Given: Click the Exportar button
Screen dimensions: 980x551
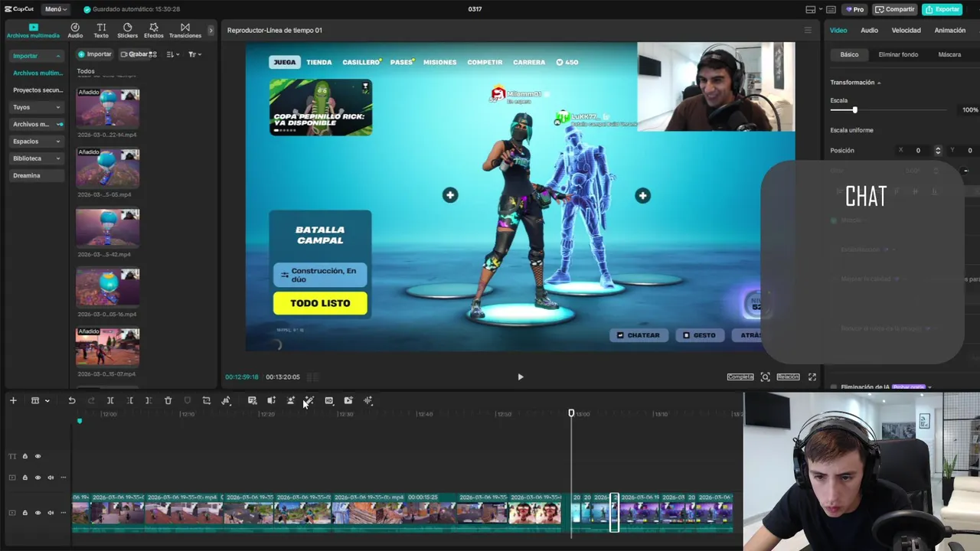Looking at the screenshot, I should 942,9.
